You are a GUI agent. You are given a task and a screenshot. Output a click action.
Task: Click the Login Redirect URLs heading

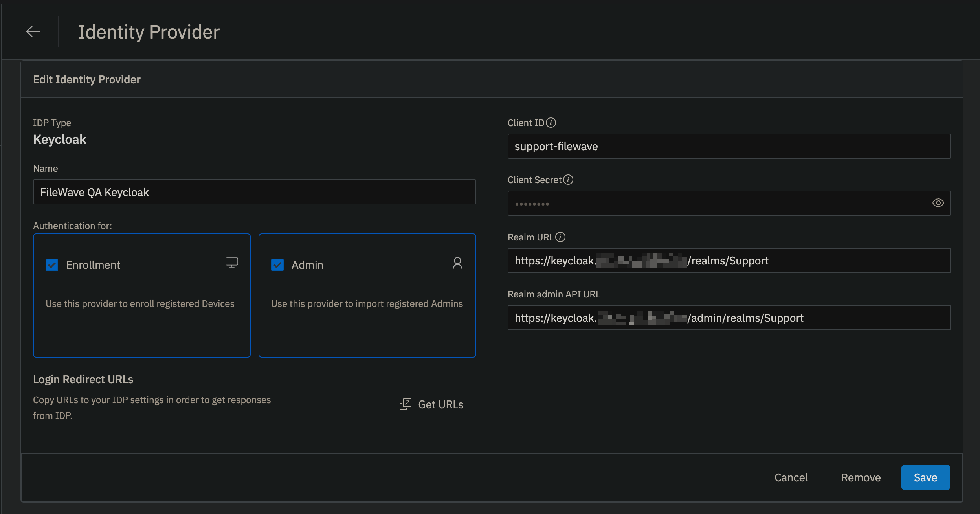[x=83, y=379]
